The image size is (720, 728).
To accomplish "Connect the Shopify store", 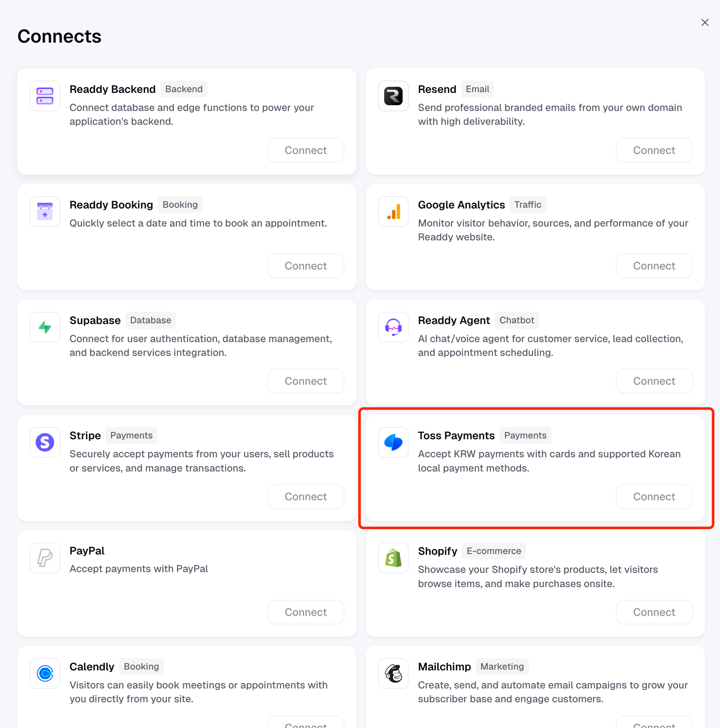I will [x=654, y=612].
